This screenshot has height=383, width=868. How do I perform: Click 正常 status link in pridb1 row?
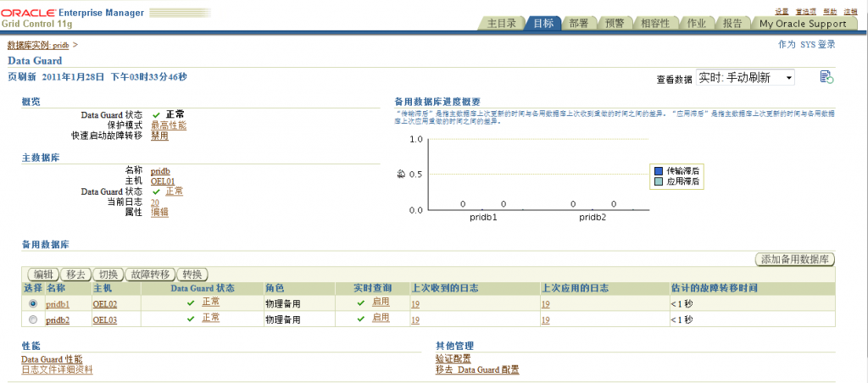pyautogui.click(x=211, y=302)
